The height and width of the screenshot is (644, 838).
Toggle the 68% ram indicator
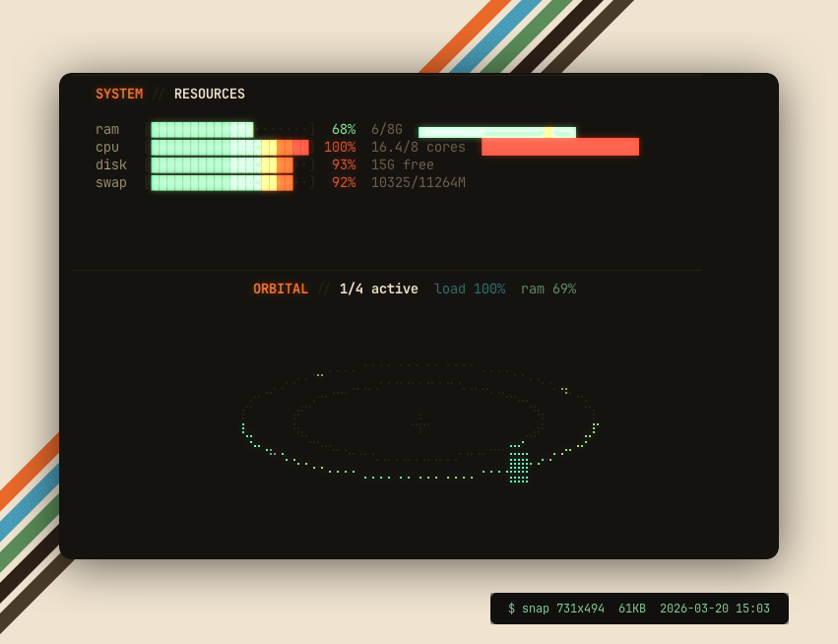[x=342, y=128]
